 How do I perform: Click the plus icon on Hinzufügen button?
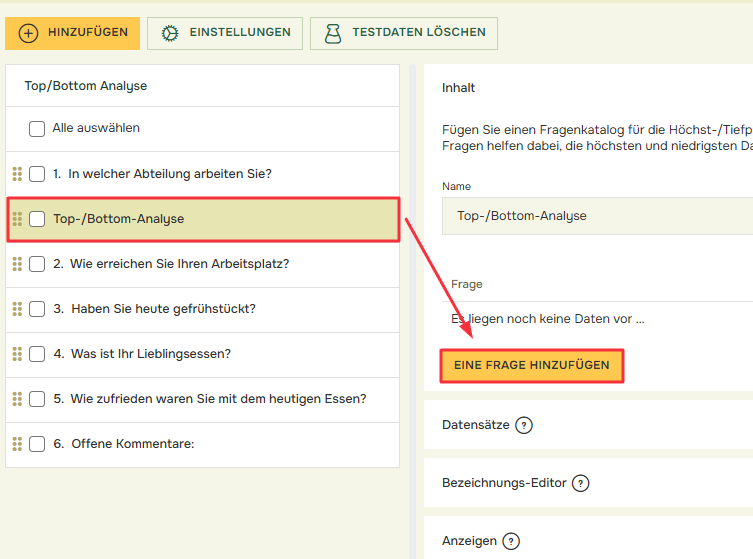pyautogui.click(x=29, y=33)
